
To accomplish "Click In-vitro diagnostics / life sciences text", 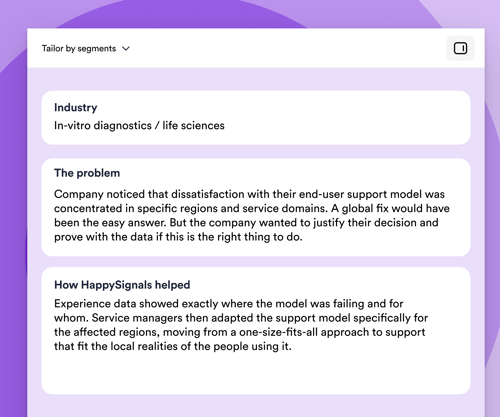I will coord(139,126).
